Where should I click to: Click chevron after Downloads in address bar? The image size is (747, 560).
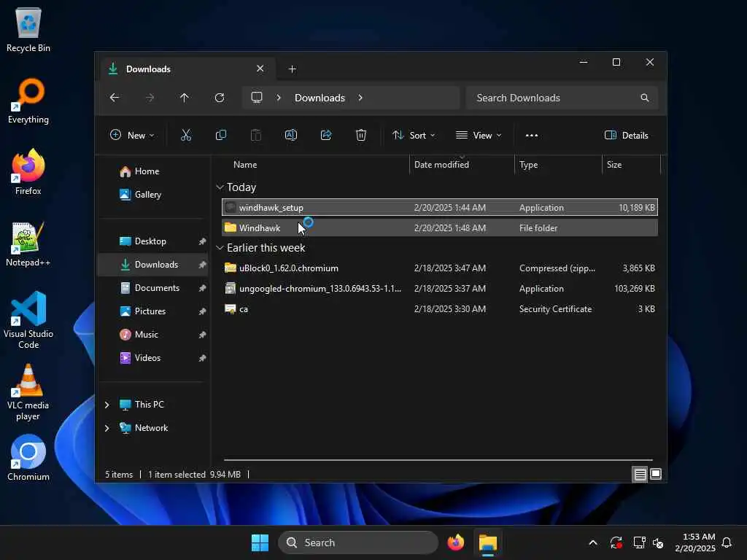pyautogui.click(x=360, y=98)
